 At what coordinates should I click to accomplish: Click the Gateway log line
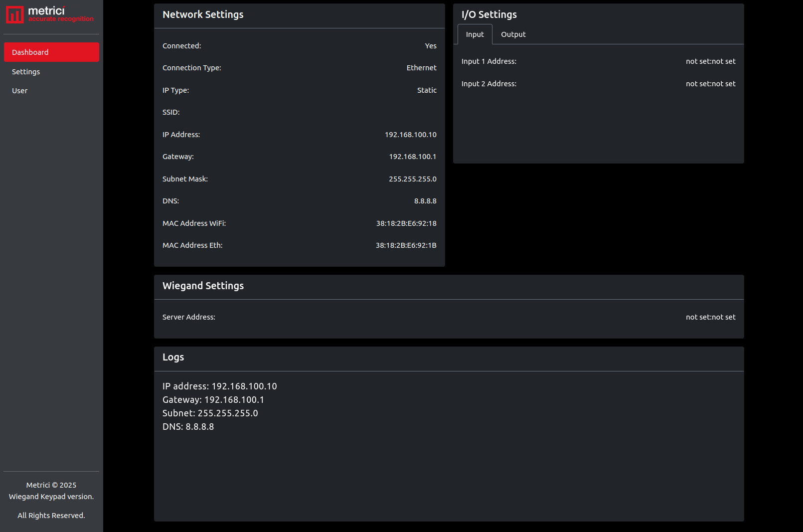[213, 400]
